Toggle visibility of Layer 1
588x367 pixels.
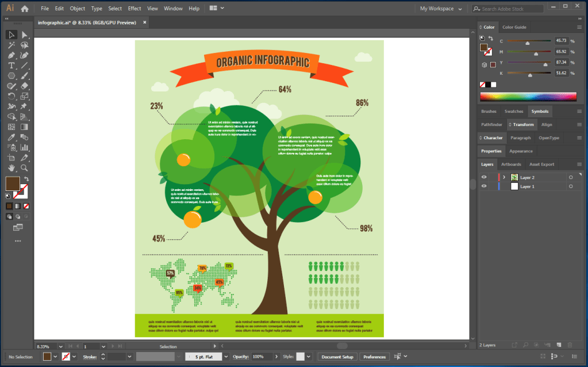[484, 186]
